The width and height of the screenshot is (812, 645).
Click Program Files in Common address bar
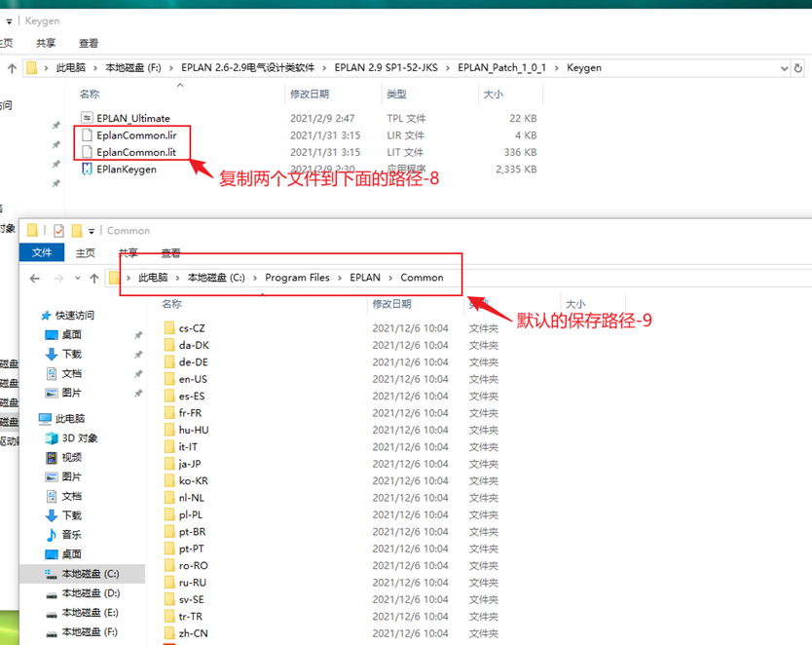(x=297, y=278)
